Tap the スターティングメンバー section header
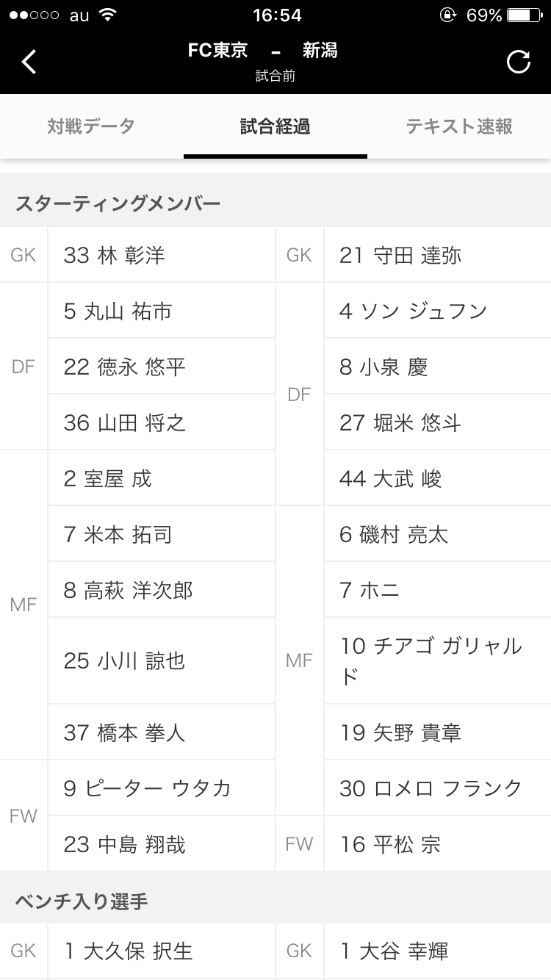 (118, 203)
